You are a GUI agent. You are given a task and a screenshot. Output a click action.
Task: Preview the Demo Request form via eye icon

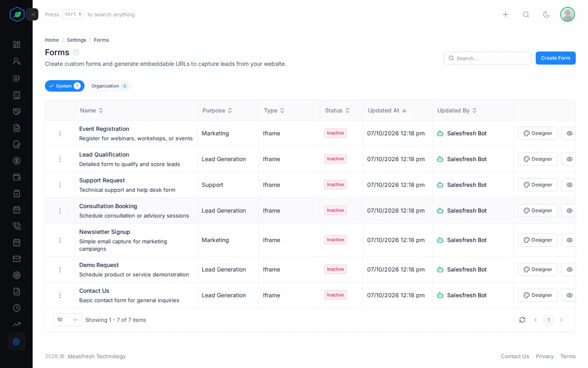point(569,269)
